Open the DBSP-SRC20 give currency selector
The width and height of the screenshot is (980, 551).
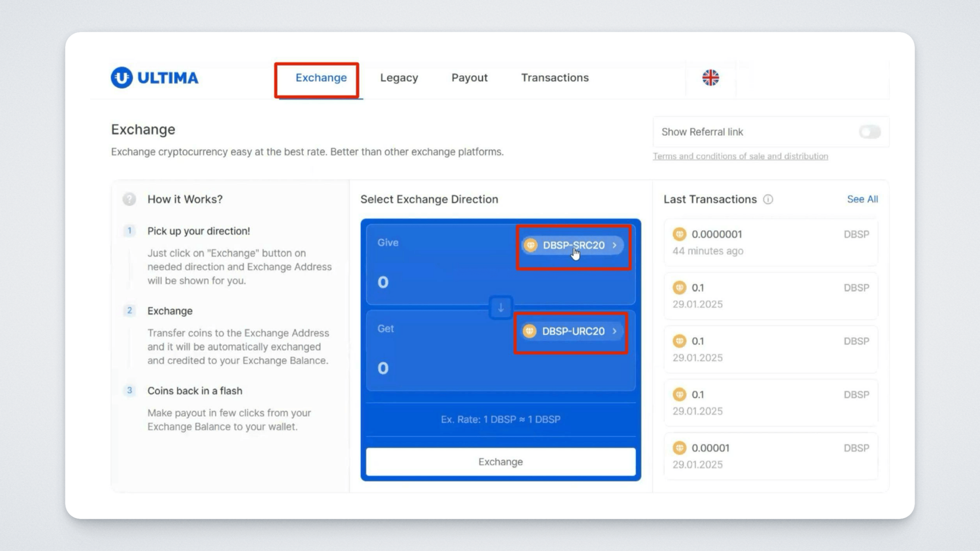573,245
